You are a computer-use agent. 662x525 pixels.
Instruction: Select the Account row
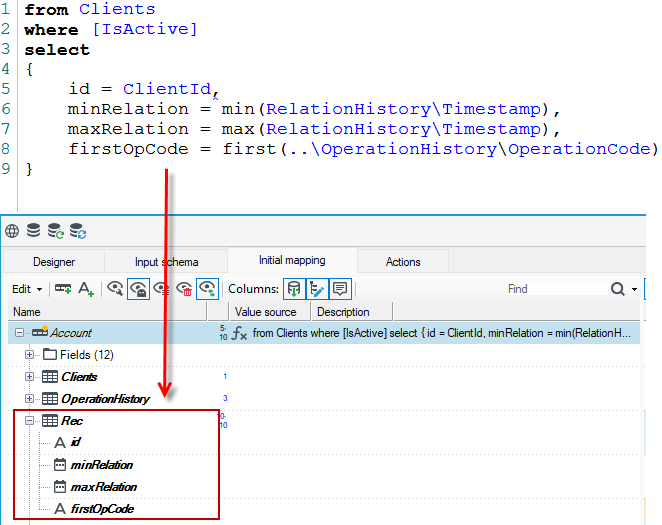tap(324, 333)
